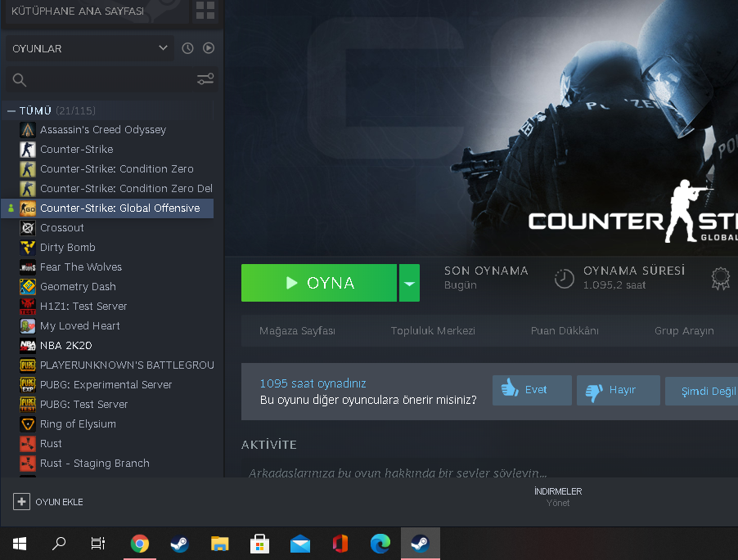Click the Assassin's Creed Odyssey game icon
Image resolution: width=738 pixels, height=560 pixels.
coord(28,129)
